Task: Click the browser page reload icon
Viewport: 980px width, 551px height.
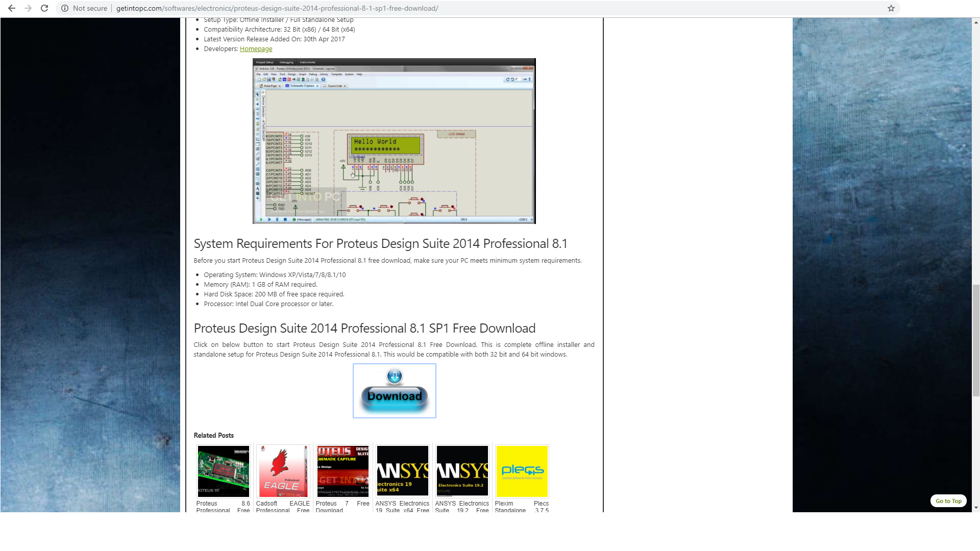Action: 44,8
